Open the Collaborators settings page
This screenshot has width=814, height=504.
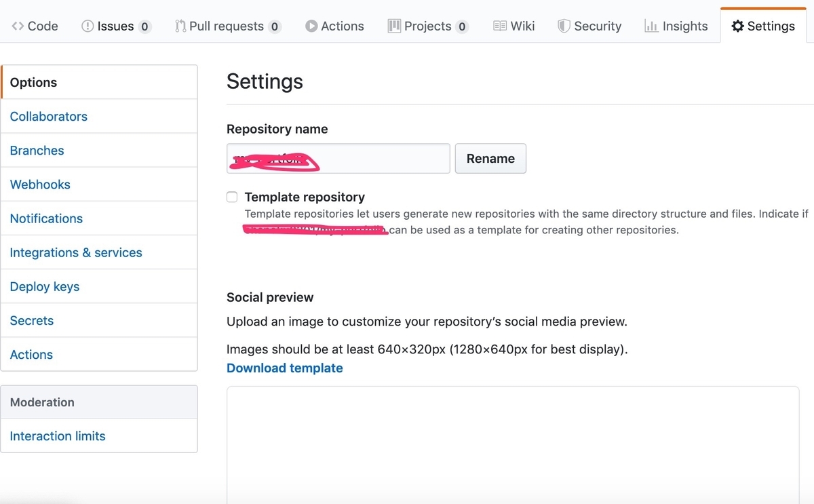coord(49,117)
